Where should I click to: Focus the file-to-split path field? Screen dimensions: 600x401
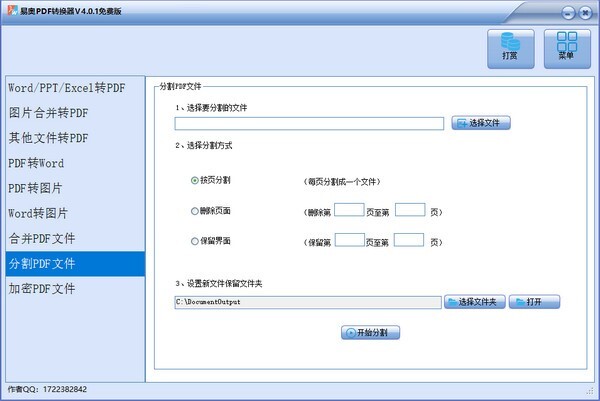[309, 124]
